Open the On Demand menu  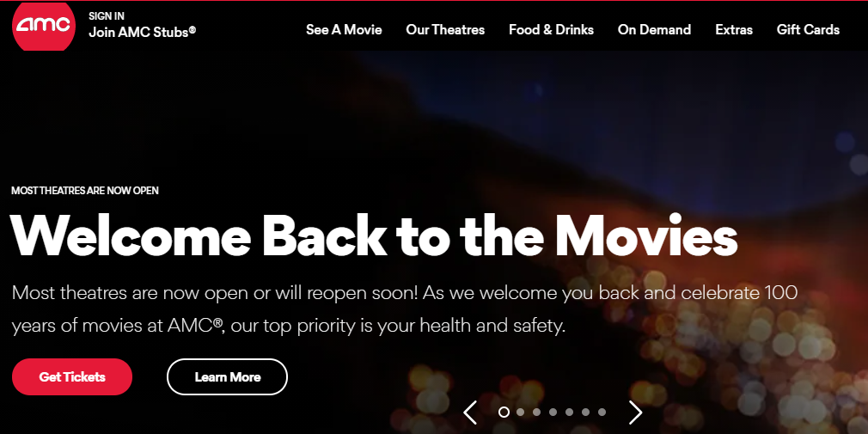click(654, 30)
